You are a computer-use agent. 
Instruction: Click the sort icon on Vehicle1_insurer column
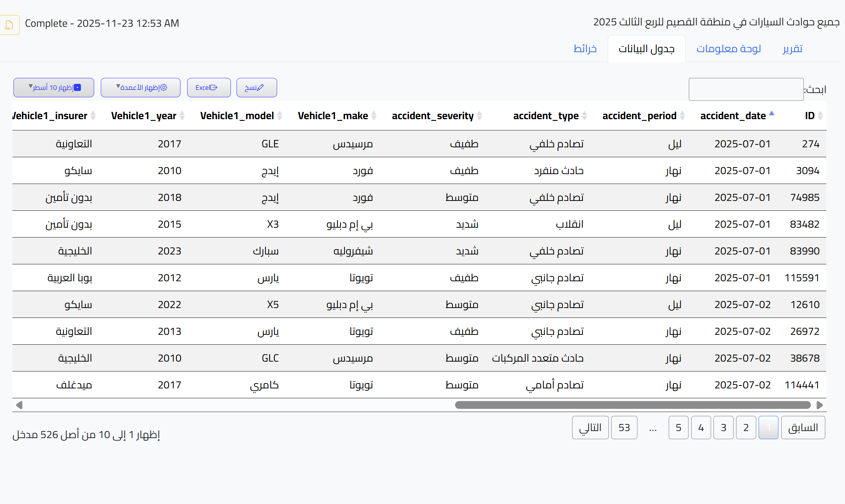click(x=93, y=116)
